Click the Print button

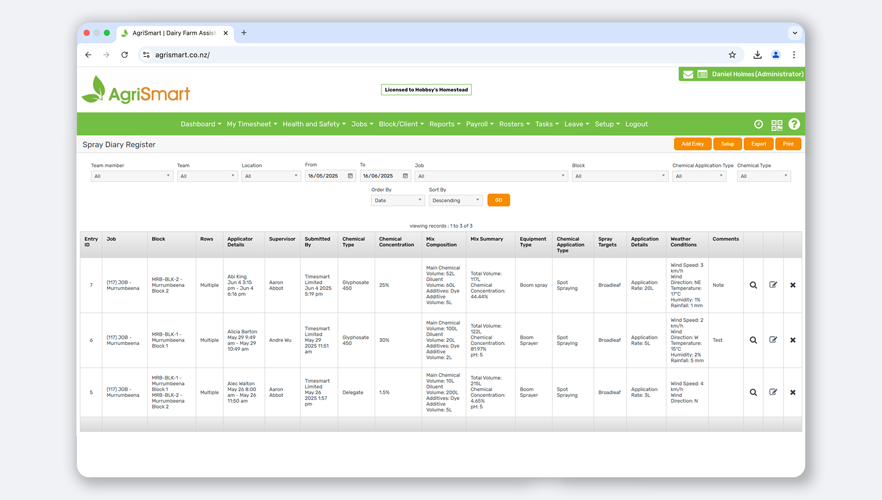pyautogui.click(x=788, y=144)
